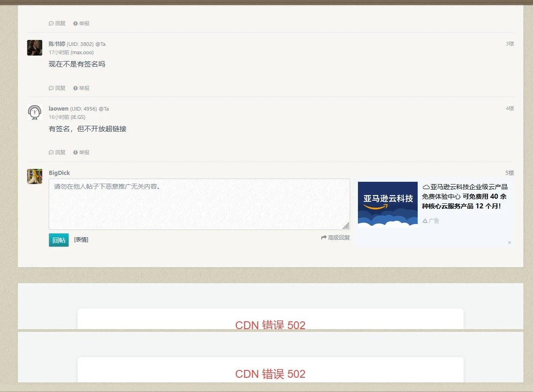Open the 陈书婷 username link
The height and width of the screenshot is (392, 533).
click(x=57, y=44)
